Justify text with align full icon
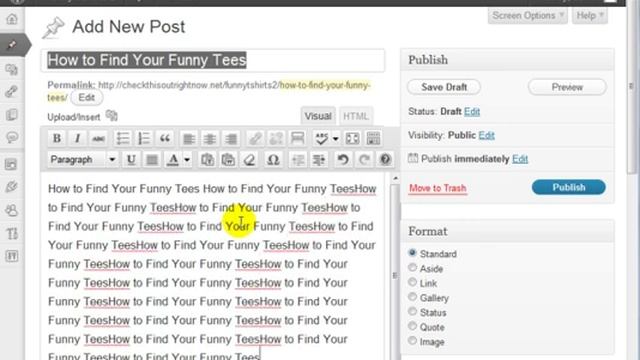640x360 pixels. click(152, 160)
